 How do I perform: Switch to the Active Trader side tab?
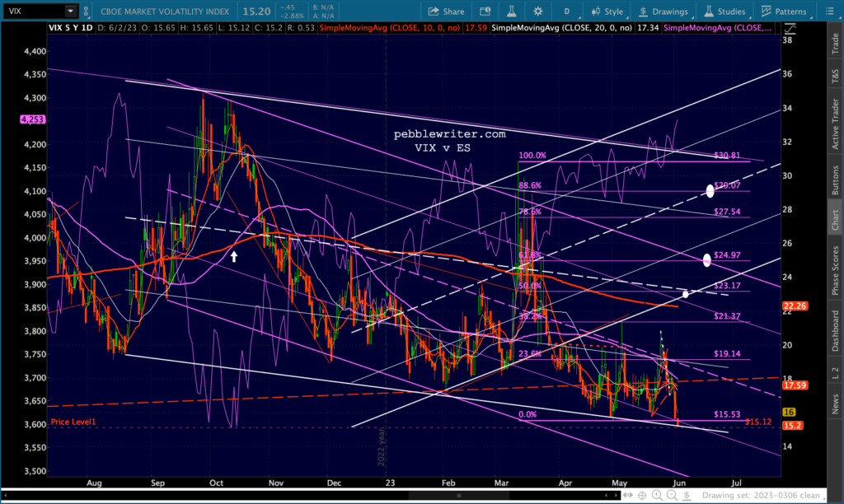point(836,124)
